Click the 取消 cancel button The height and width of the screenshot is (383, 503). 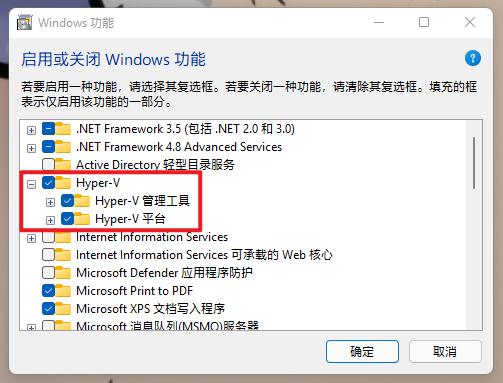point(445,351)
